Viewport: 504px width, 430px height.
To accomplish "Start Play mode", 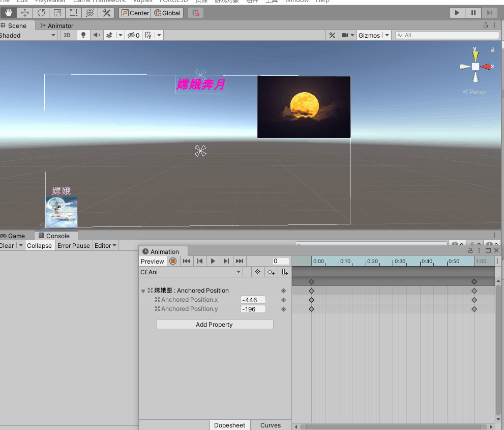I will click(457, 13).
